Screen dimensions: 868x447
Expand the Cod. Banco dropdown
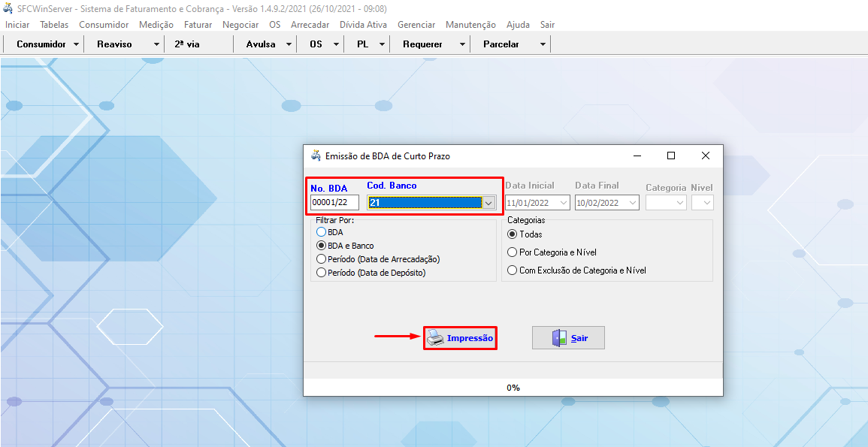click(x=488, y=203)
